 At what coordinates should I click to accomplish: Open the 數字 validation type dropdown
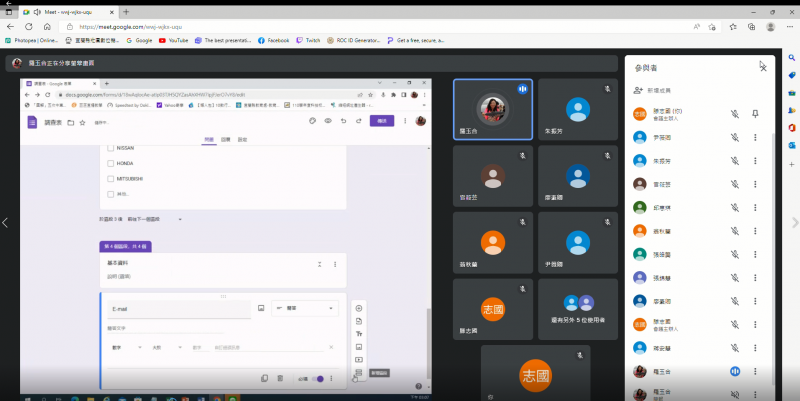coord(123,347)
